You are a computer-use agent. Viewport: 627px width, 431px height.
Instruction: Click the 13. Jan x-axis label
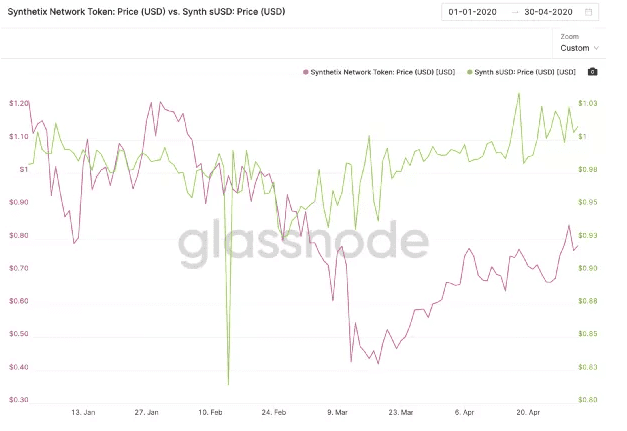(x=82, y=411)
